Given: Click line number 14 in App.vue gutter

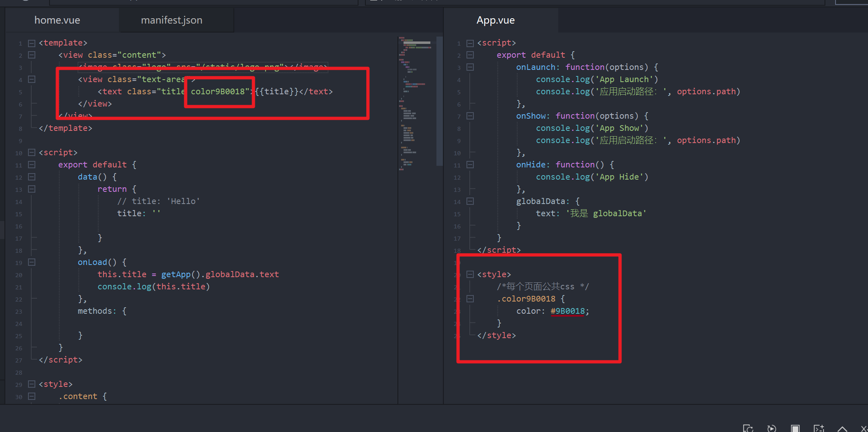Looking at the screenshot, I should 457,202.
